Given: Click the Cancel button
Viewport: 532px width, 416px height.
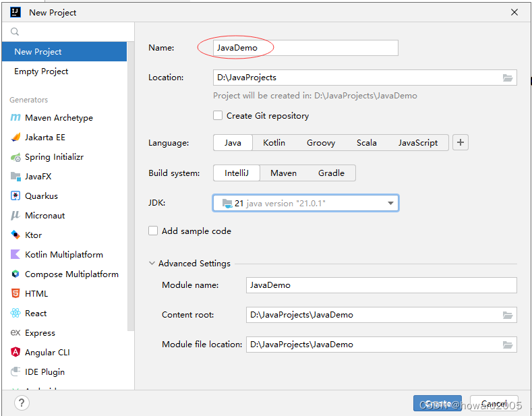Looking at the screenshot, I should pos(494,403).
